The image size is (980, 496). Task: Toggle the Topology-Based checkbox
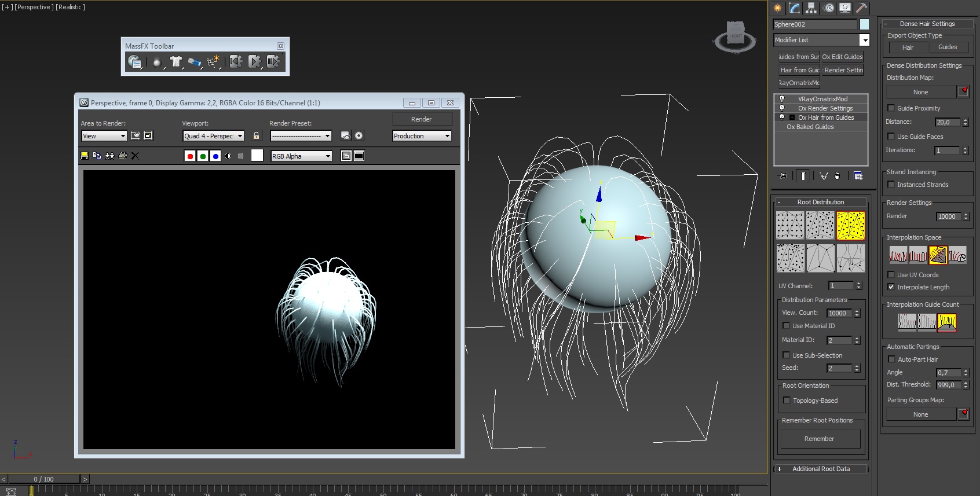coord(787,401)
